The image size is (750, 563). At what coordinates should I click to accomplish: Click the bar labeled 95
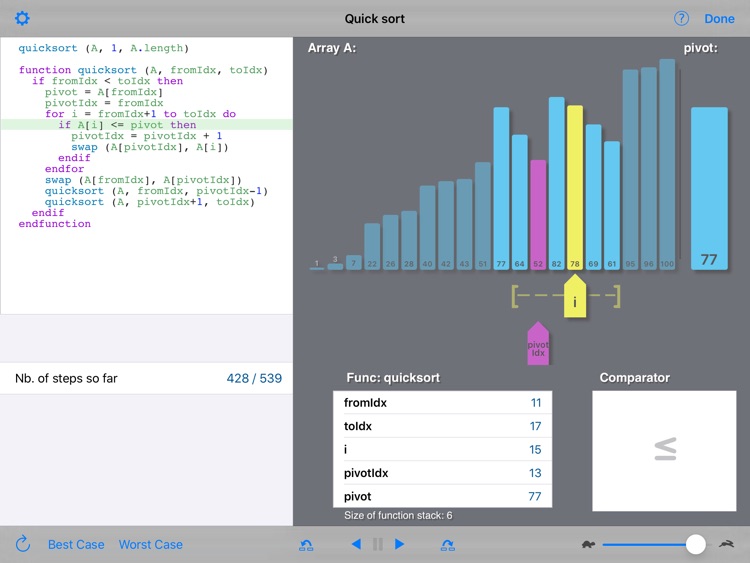coord(630,170)
